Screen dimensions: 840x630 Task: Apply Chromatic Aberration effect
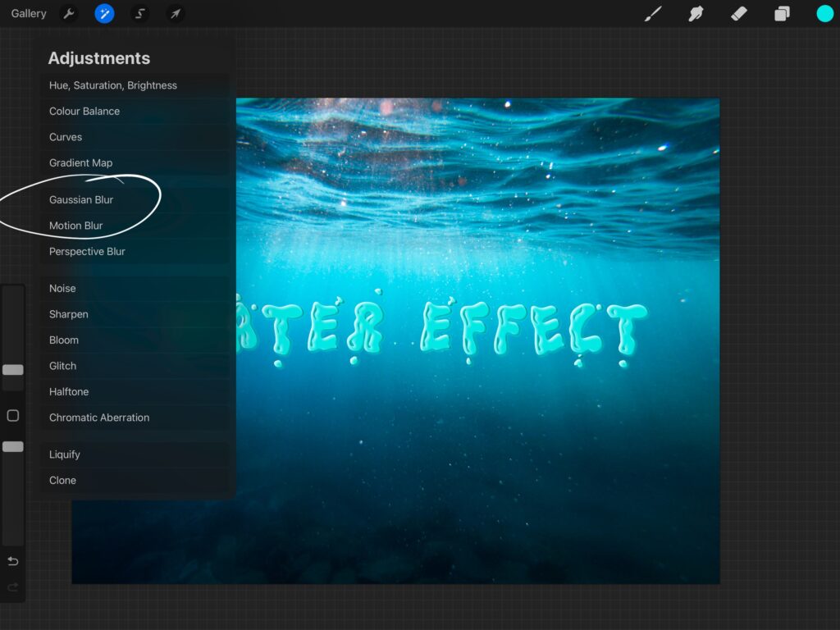pyautogui.click(x=99, y=418)
